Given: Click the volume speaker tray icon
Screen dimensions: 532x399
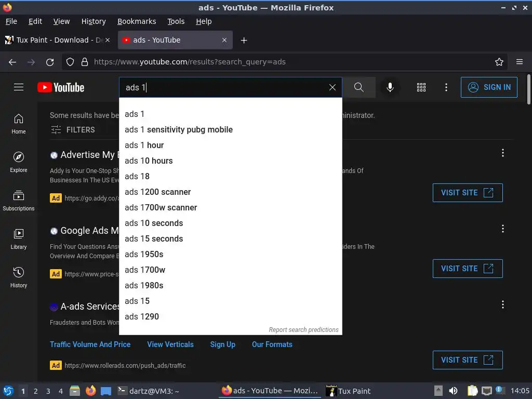Looking at the screenshot, I should coord(453,391).
